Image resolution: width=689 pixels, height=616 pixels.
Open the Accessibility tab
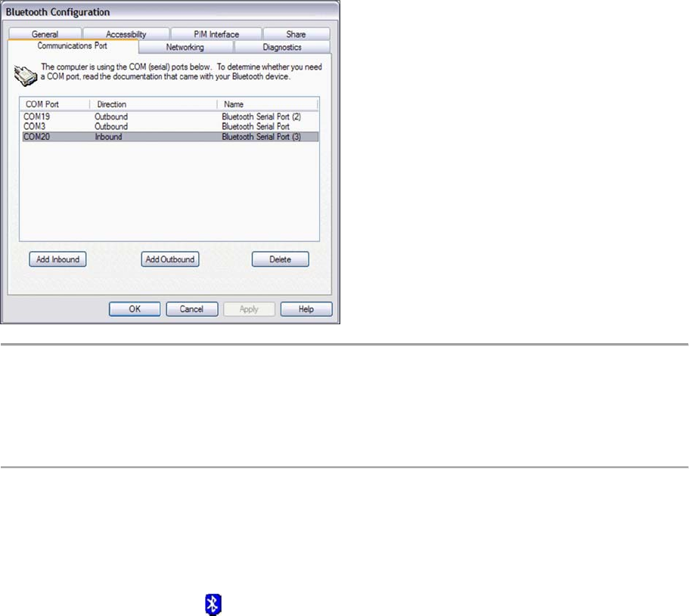point(126,34)
